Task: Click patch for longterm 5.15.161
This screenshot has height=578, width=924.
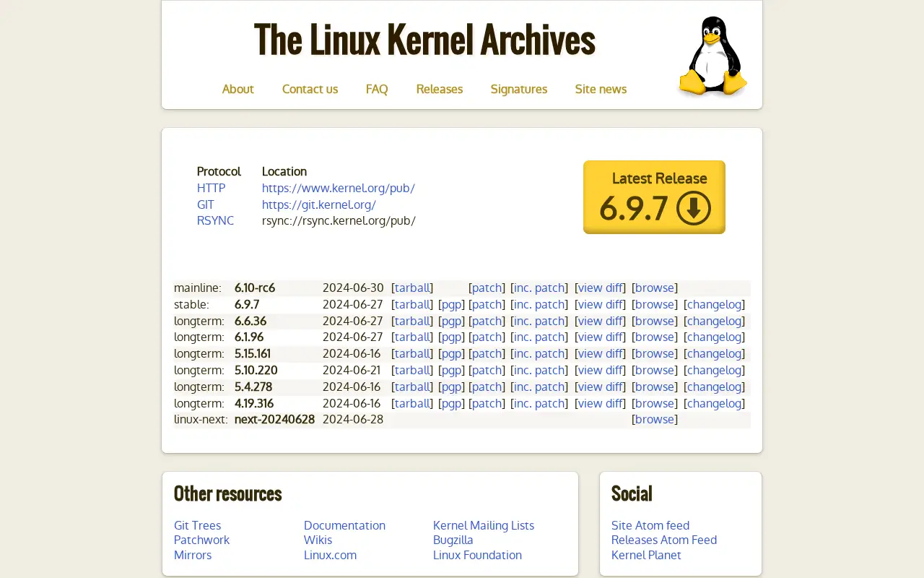Action: pyautogui.click(x=487, y=353)
